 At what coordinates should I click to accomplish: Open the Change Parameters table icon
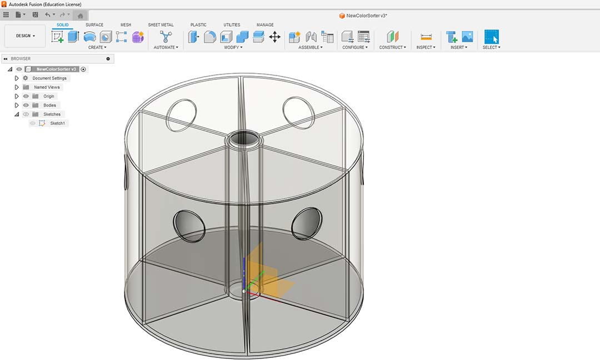(363, 37)
